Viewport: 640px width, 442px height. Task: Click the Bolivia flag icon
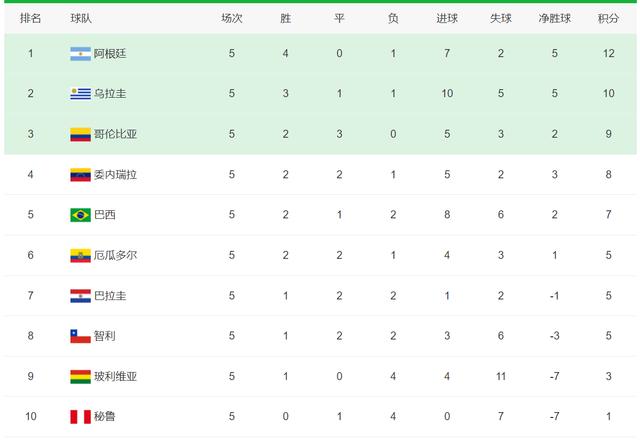coord(81,377)
